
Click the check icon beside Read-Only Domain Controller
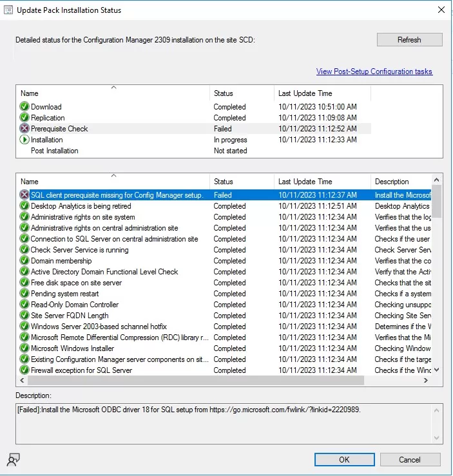click(24, 304)
